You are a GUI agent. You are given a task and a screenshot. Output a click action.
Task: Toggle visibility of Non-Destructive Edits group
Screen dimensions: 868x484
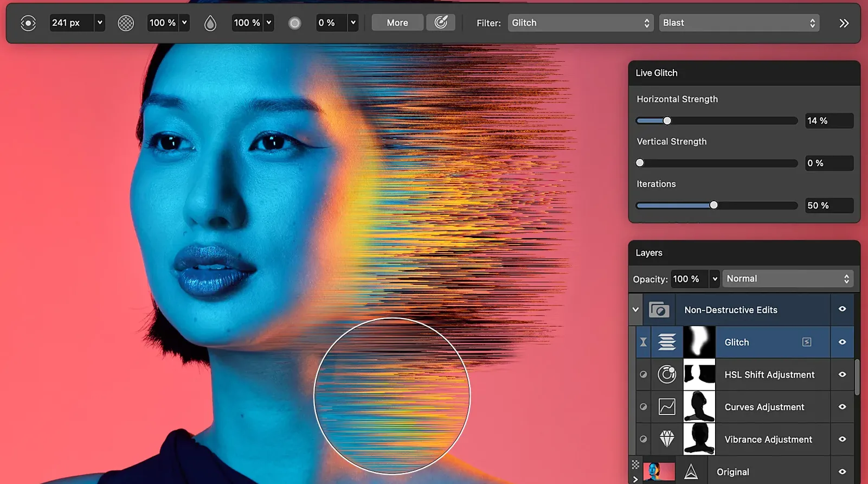(x=842, y=309)
